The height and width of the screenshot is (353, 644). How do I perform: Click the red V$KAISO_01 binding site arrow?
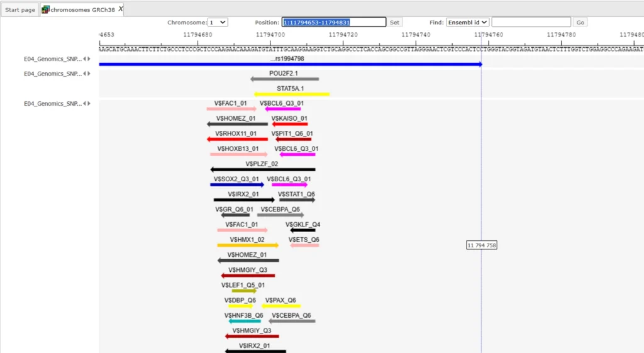289,124
